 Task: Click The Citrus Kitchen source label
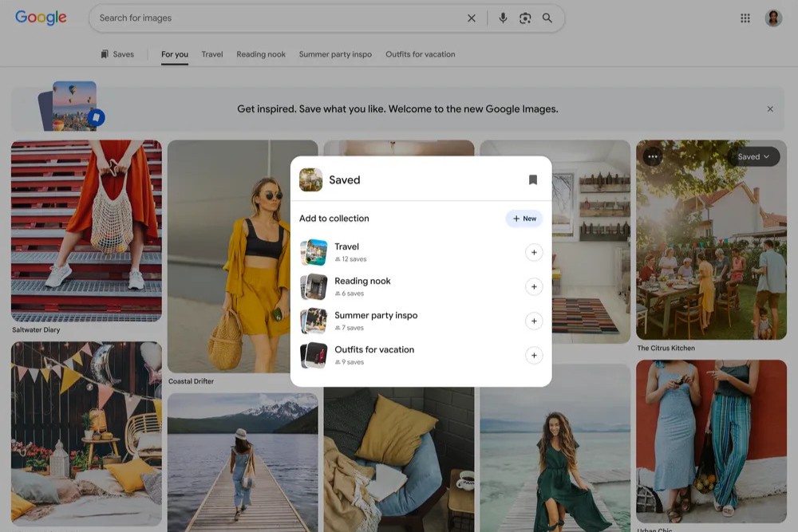(x=666, y=348)
